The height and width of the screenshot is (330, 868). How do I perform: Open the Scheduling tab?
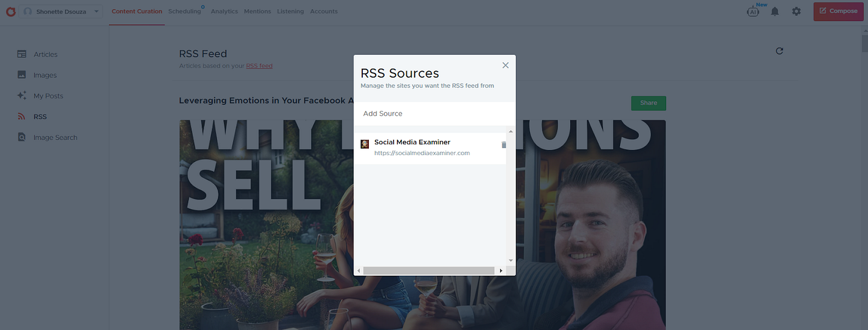coord(185,11)
